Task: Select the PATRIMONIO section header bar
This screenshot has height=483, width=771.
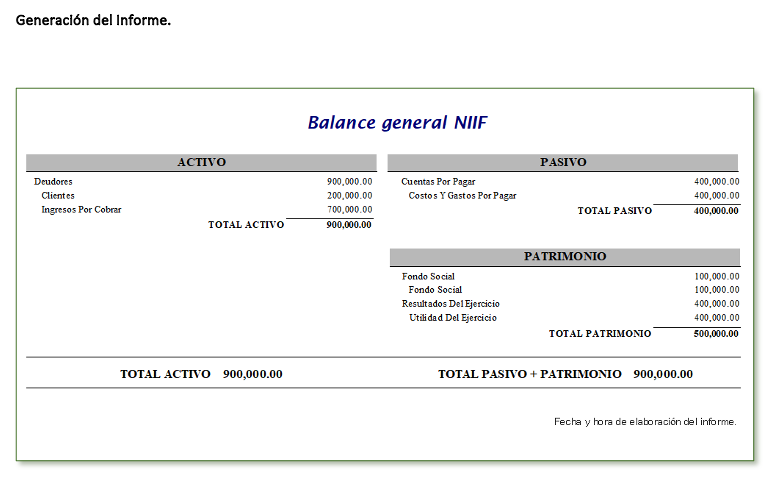Action: [x=564, y=257]
